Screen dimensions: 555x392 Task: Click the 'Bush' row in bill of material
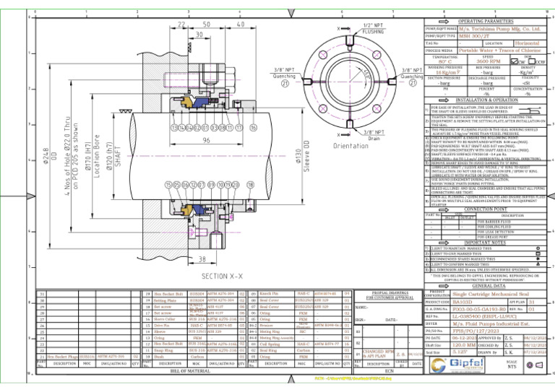(194, 357)
